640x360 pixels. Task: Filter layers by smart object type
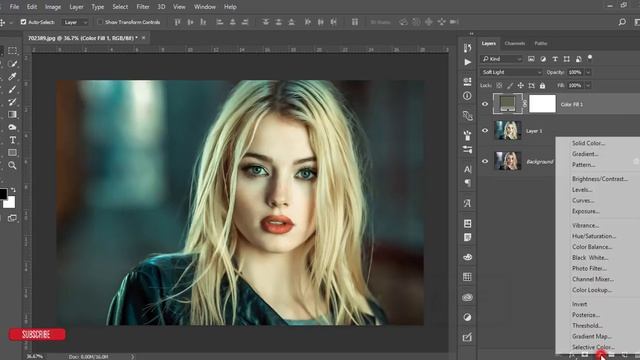(x=578, y=59)
